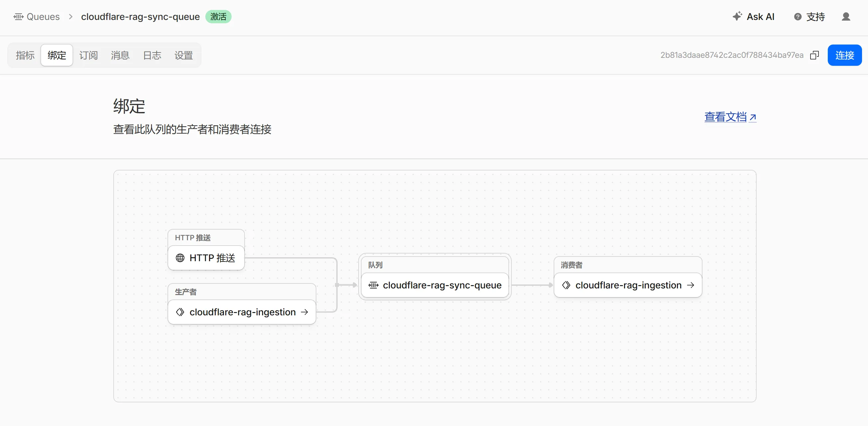The height and width of the screenshot is (426, 868).
Task: Select the 绑定 tab
Action: click(56, 55)
